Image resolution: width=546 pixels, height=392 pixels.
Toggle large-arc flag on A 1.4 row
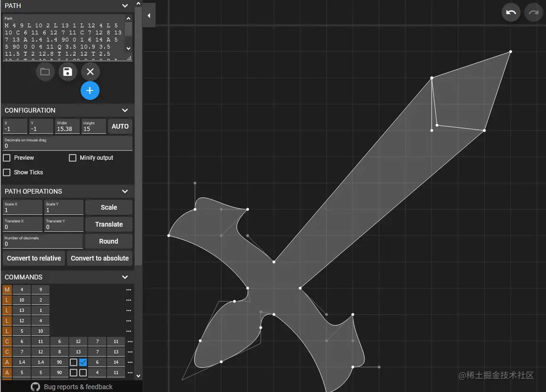74,362
